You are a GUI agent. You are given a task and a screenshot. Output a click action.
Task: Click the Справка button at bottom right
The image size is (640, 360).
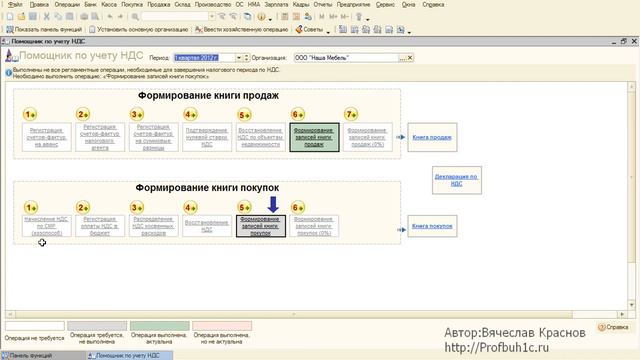(x=613, y=327)
